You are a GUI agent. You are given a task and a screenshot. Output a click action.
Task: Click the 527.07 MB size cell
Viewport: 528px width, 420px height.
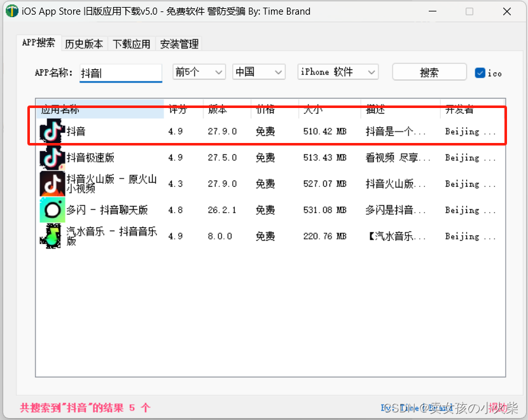[324, 184]
